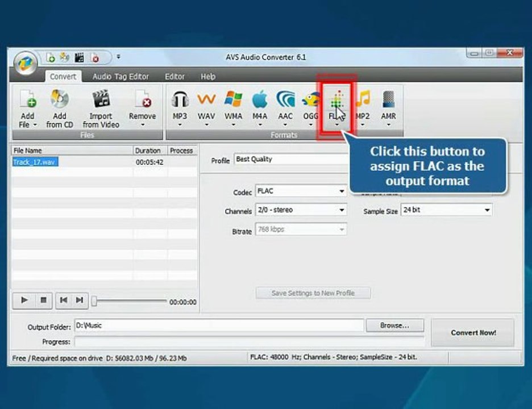This screenshot has height=409, width=532.
Task: Close the AVS Audio Converter window
Action: coord(510,53)
